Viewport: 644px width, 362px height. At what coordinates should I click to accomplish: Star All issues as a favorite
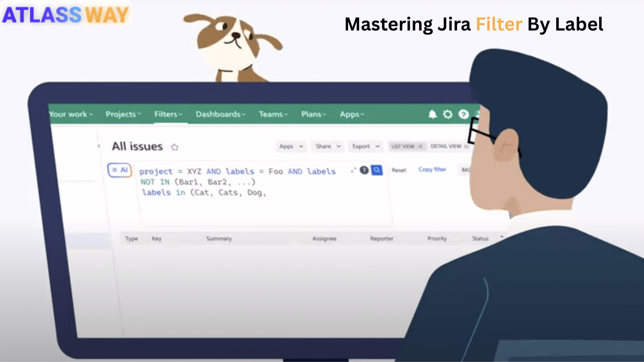point(175,147)
